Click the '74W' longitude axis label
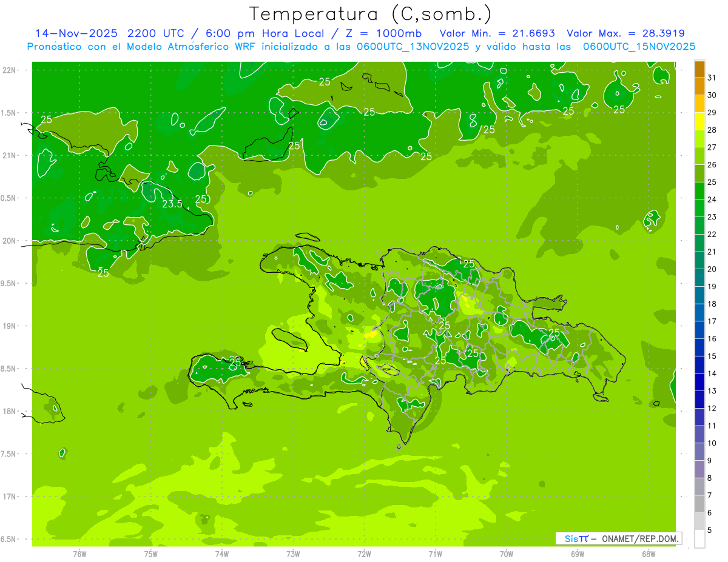Image resolution: width=728 pixels, height=562 pixels. click(222, 554)
